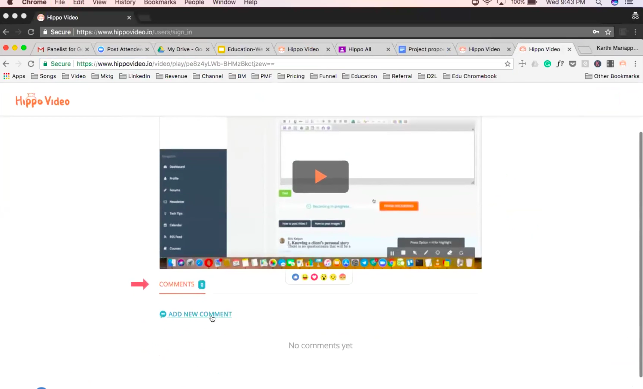Click the page vertical scrollbar

(641, 254)
